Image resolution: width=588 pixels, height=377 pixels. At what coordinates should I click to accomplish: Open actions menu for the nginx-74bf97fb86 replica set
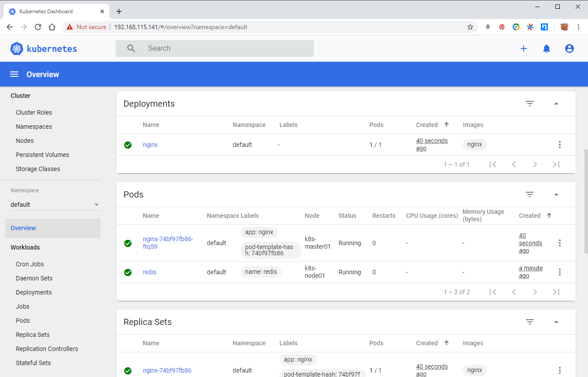coord(560,370)
